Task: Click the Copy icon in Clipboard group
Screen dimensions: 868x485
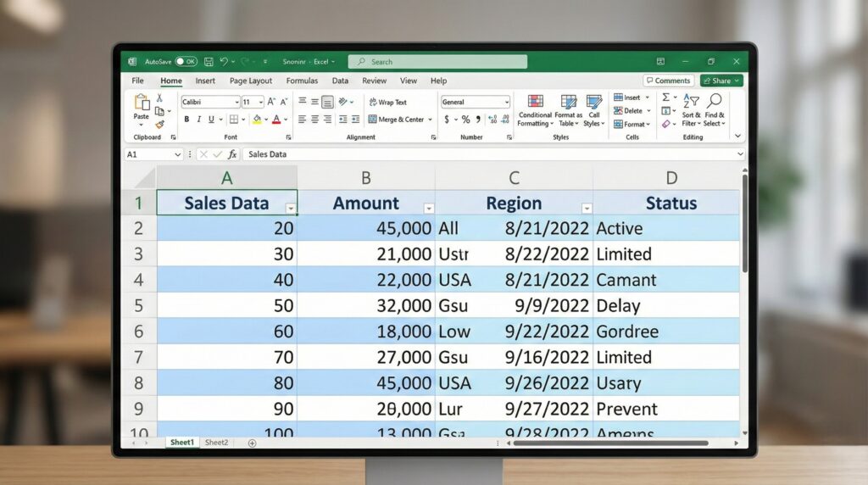Action: [159, 111]
